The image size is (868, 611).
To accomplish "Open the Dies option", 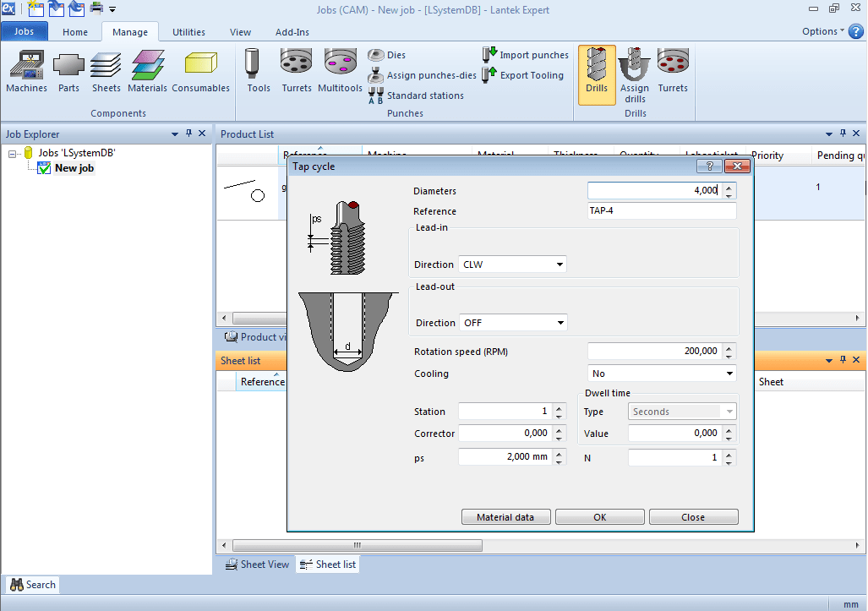I will pyautogui.click(x=387, y=55).
